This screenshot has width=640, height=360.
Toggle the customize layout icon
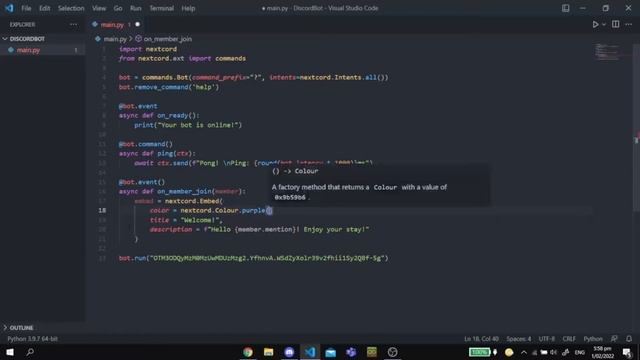coord(565,8)
